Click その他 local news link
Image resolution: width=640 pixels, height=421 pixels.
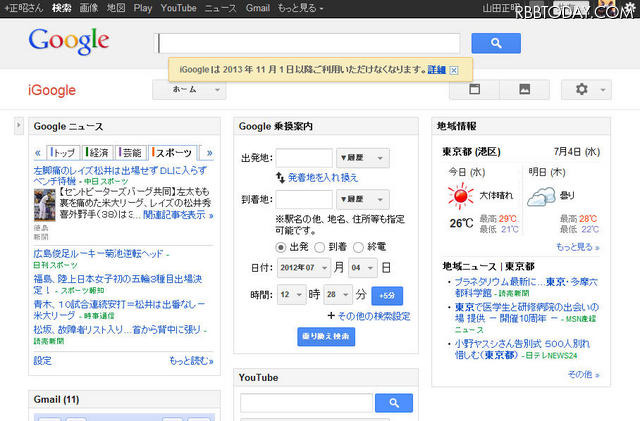(583, 374)
